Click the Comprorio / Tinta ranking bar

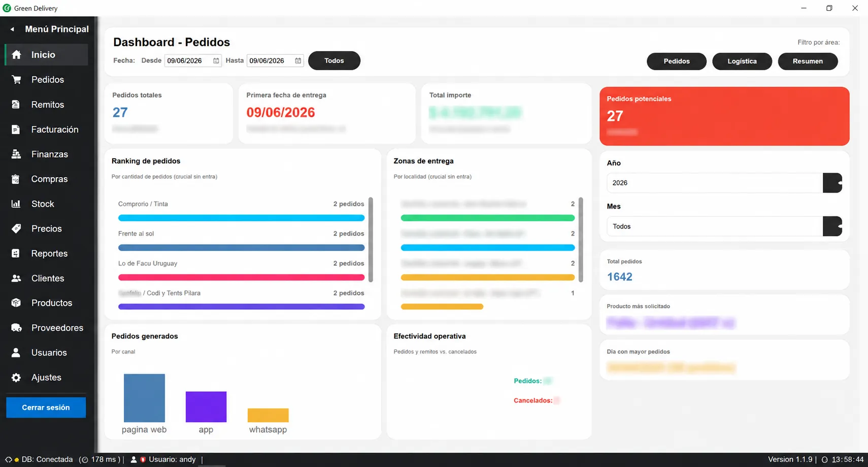pos(241,218)
